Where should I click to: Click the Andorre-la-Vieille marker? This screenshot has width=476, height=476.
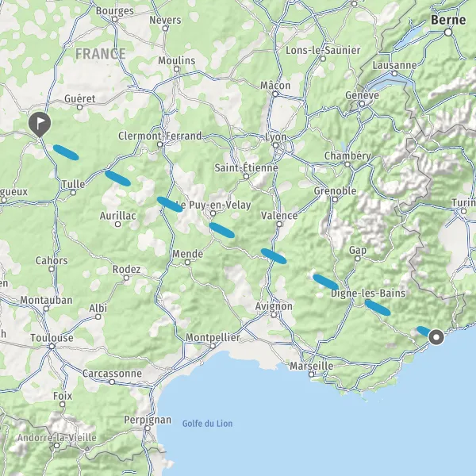click(x=57, y=445)
